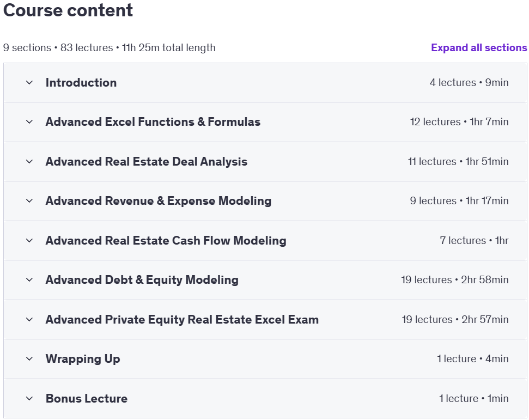Open Advanced Real Estate Cash Flow Modeling title
This screenshot has height=420, width=529.
166,241
